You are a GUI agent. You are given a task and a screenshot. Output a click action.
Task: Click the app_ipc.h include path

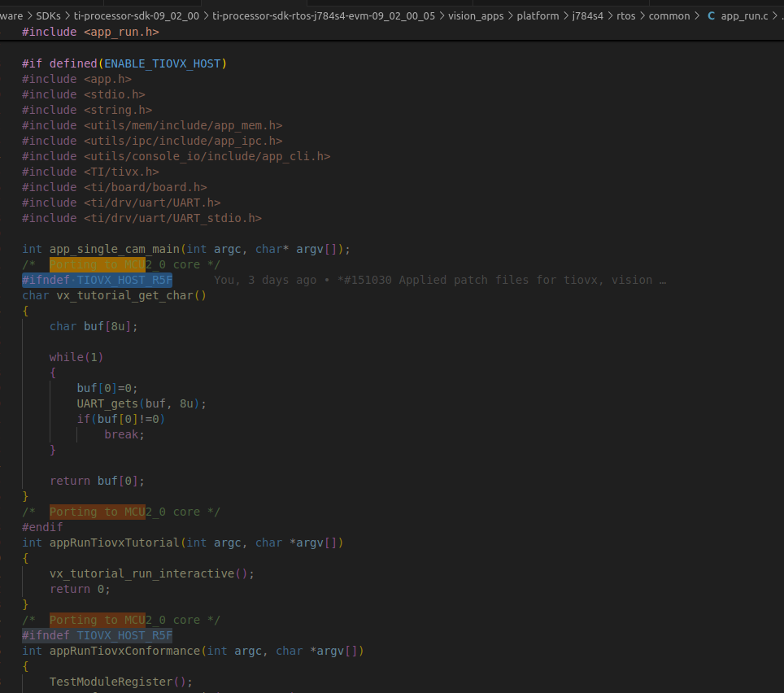point(183,142)
